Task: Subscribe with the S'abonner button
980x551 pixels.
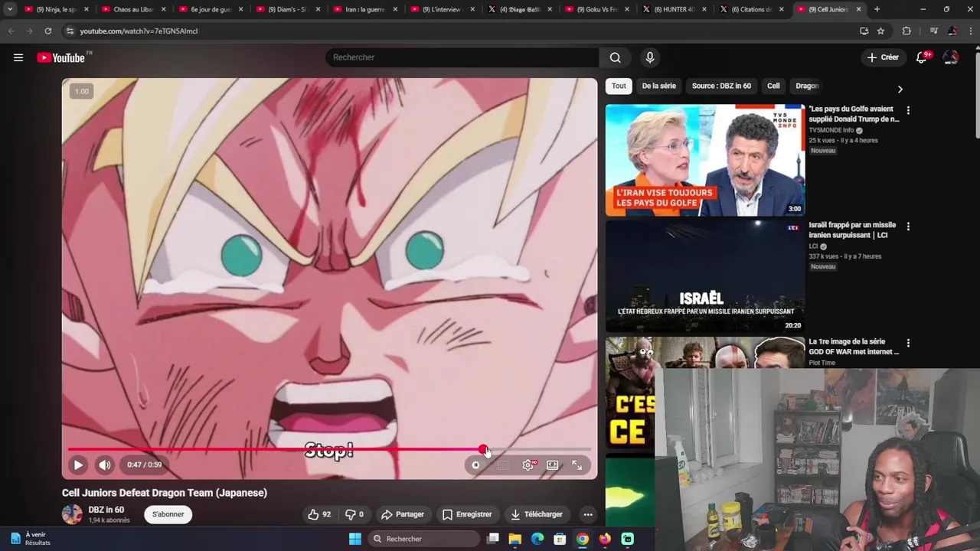Action: pyautogui.click(x=168, y=514)
